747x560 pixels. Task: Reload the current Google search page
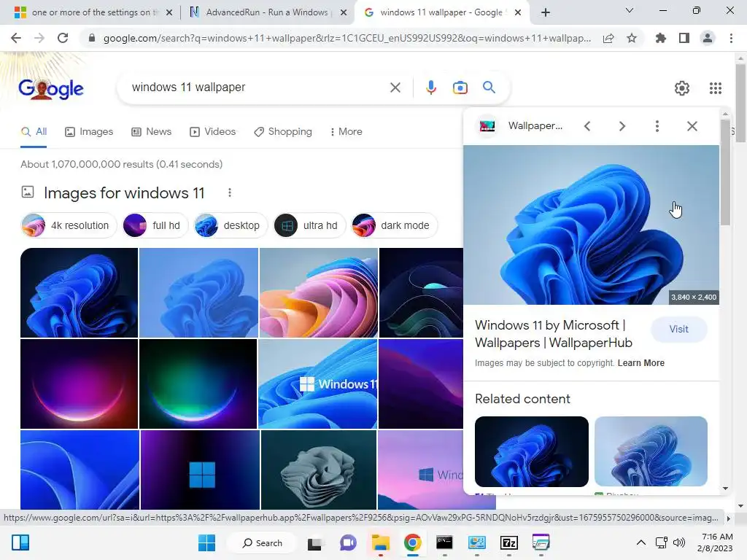tap(63, 38)
